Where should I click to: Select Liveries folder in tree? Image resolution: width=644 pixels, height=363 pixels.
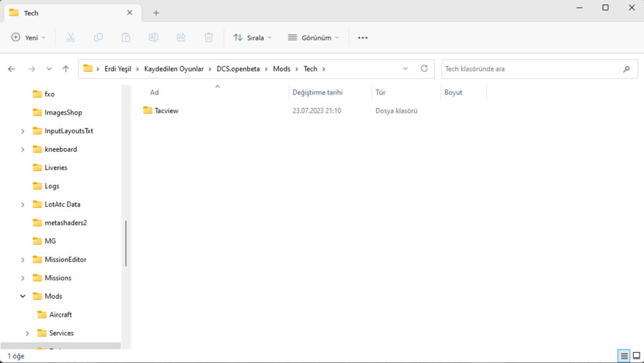click(56, 167)
